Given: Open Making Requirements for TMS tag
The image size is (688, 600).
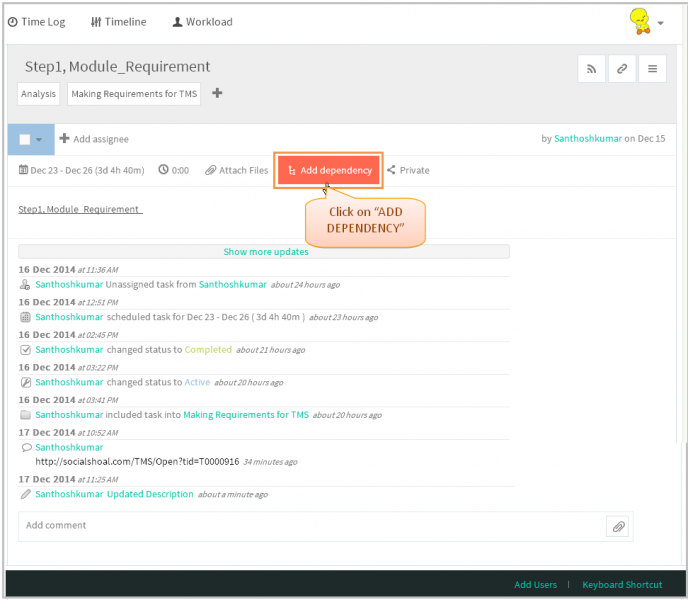Looking at the screenshot, I should [x=134, y=94].
